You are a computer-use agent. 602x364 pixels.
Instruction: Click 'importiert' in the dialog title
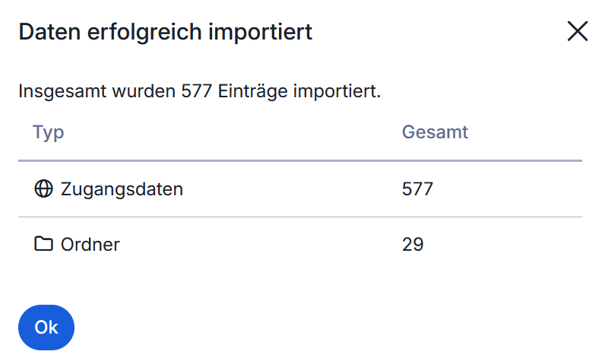point(260,32)
